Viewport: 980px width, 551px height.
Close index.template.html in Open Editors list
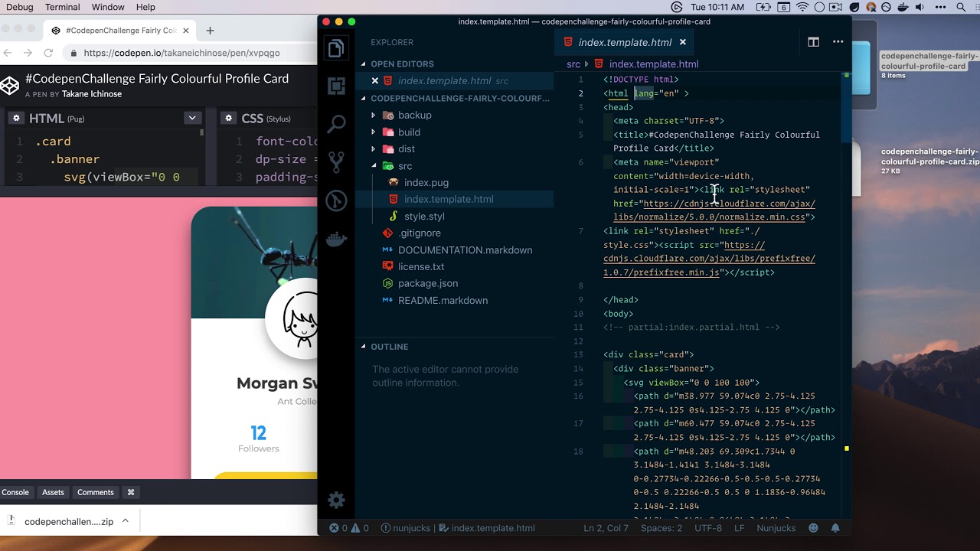point(374,80)
